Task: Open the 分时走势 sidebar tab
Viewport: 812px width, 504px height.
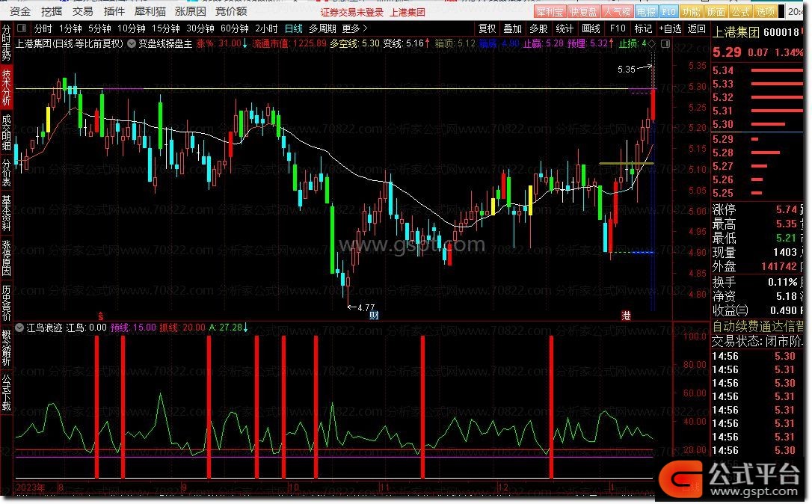Action: click(6, 43)
